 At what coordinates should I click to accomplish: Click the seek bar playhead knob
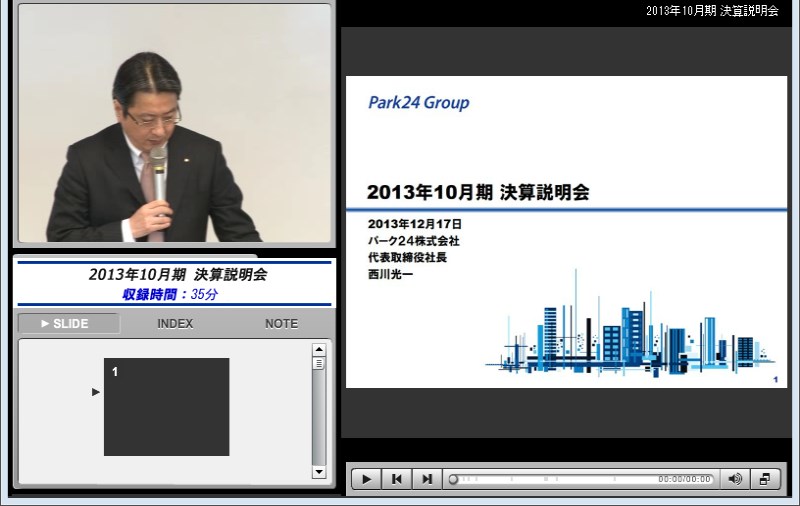click(x=453, y=479)
